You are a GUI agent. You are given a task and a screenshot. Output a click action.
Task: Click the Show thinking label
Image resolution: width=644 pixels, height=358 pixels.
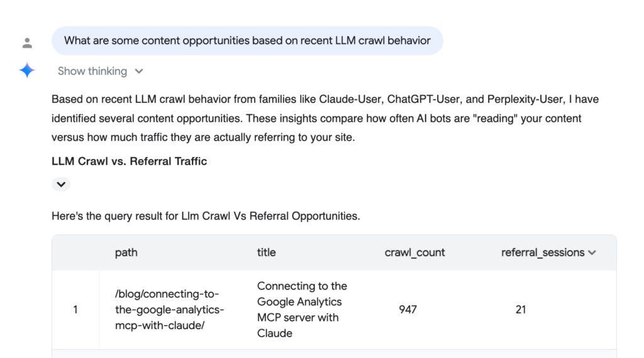tap(92, 72)
